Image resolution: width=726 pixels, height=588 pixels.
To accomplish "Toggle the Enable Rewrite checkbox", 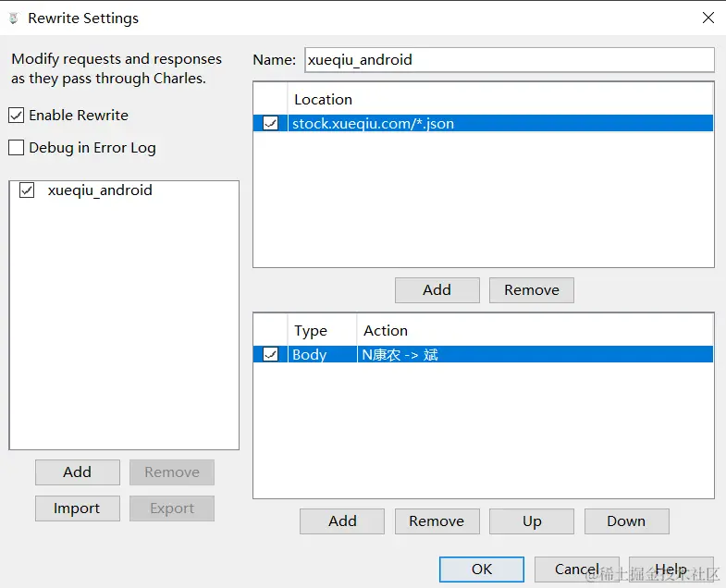I will tap(17, 116).
